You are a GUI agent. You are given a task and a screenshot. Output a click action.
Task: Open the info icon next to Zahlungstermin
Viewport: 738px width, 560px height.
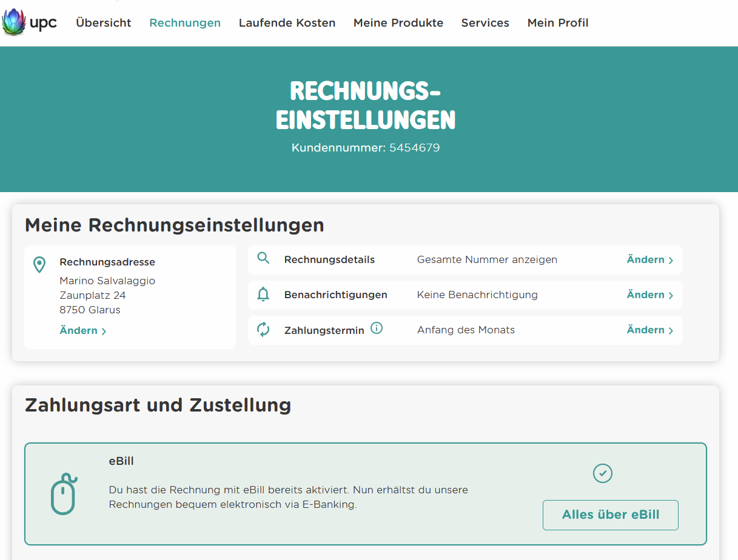377,328
